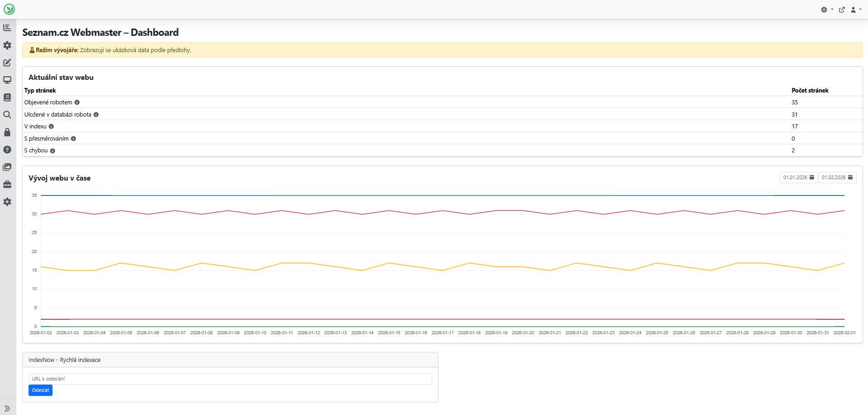868x415 pixels.
Task: Open the gear icon directly below the toolbox icon
Action: (x=7, y=202)
